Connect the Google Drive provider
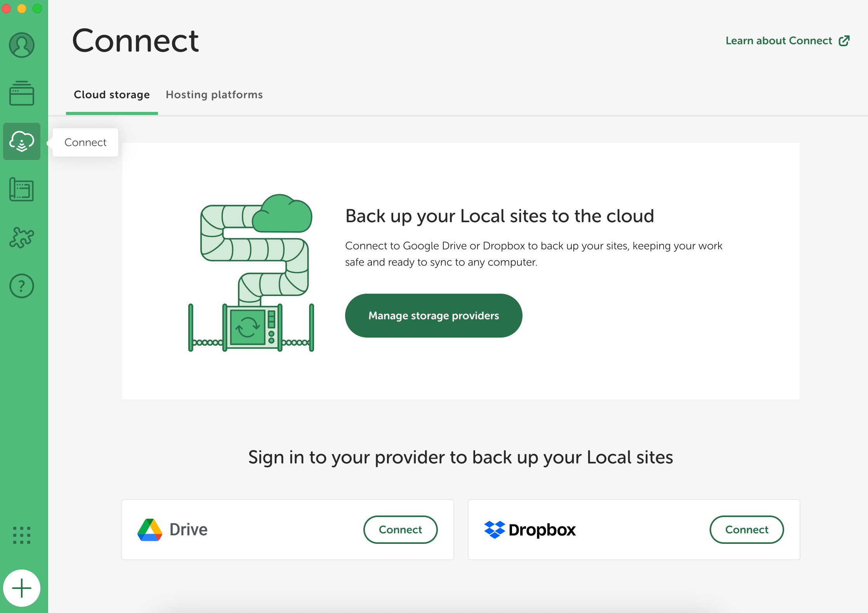This screenshot has height=613, width=868. [401, 530]
